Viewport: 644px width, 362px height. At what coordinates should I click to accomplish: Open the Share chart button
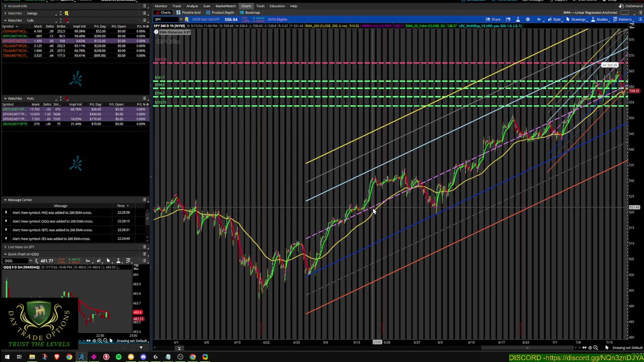point(493,19)
